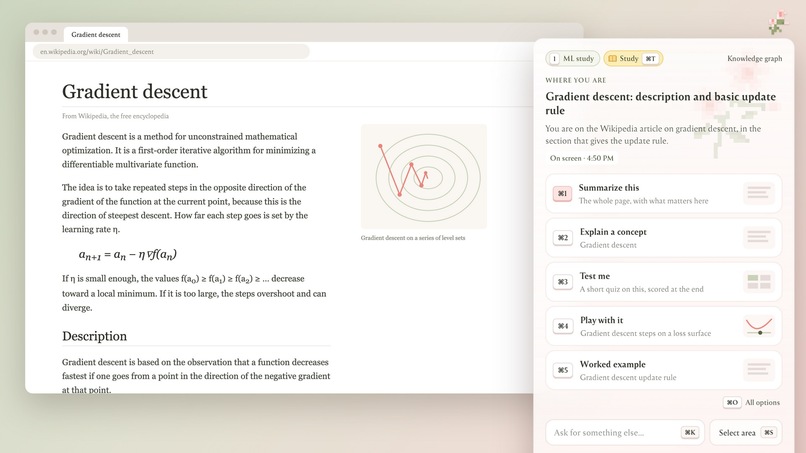This screenshot has height=453, width=806.
Task: Click the loss curve thumbnail on the Play with it card
Action: coord(759,326)
